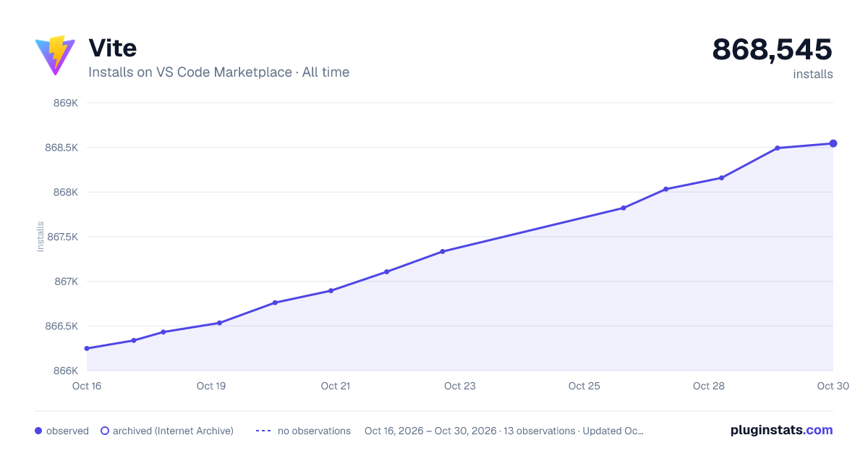Click the no observations dashed line icon
Viewport: 868px width, 456px height.
coord(263,431)
